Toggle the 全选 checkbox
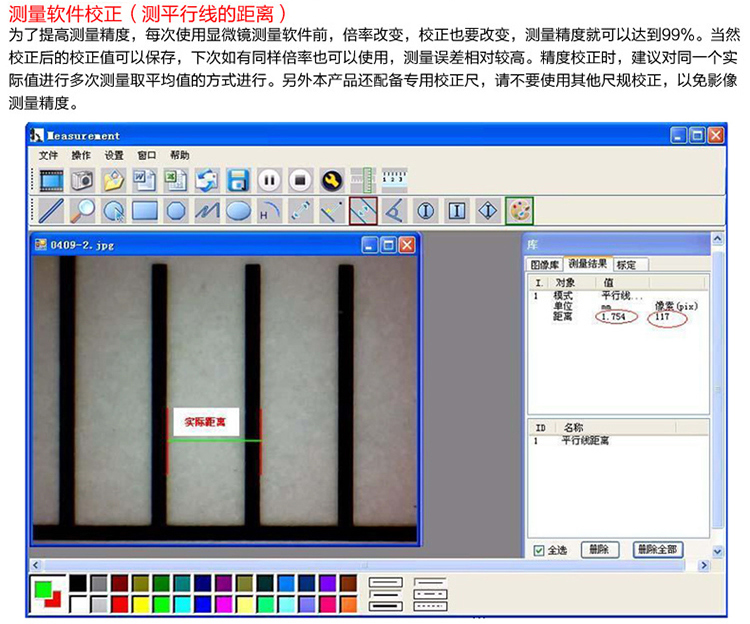750x624 pixels. (539, 550)
